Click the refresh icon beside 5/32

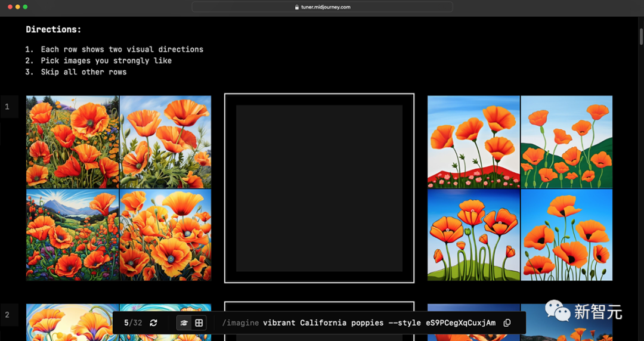154,323
